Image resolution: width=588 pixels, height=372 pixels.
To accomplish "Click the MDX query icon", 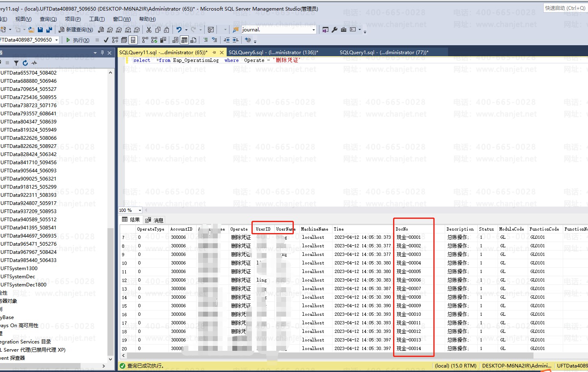I will tap(110, 30).
